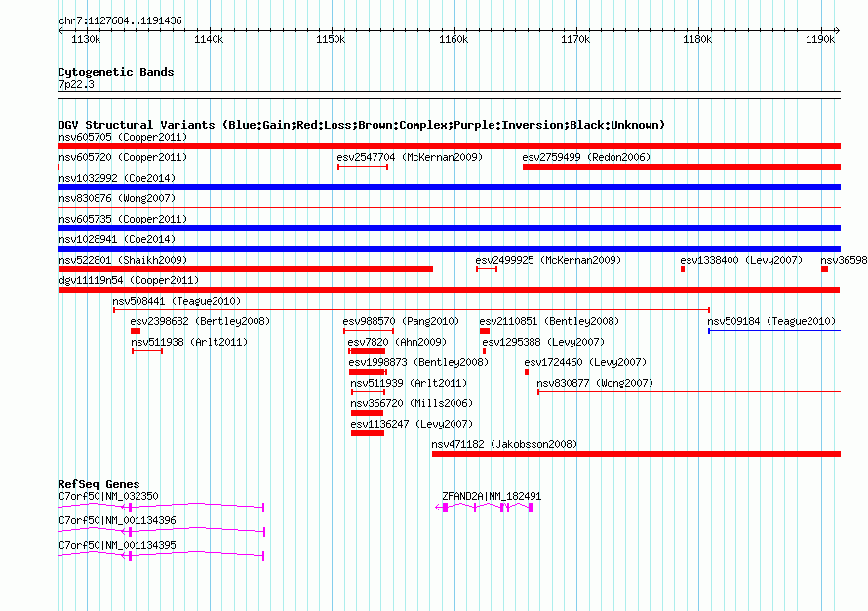This screenshot has height=611, width=868.
Task: Click the esv7820 red bar feature
Action: 367,351
